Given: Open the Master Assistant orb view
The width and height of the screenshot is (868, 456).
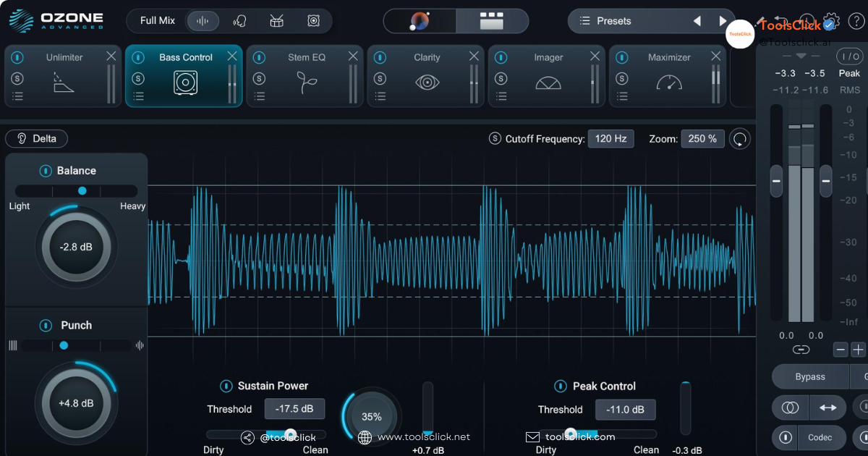Looking at the screenshot, I should 420,21.
